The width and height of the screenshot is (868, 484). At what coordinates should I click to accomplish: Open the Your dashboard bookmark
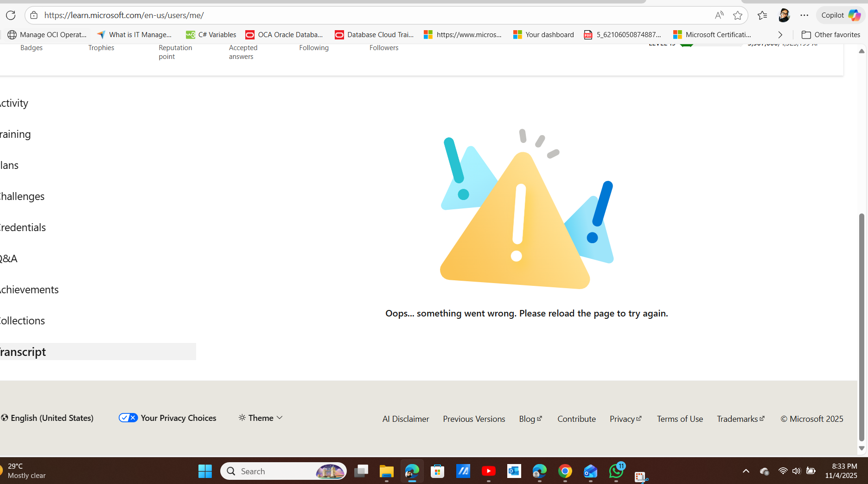click(x=543, y=35)
